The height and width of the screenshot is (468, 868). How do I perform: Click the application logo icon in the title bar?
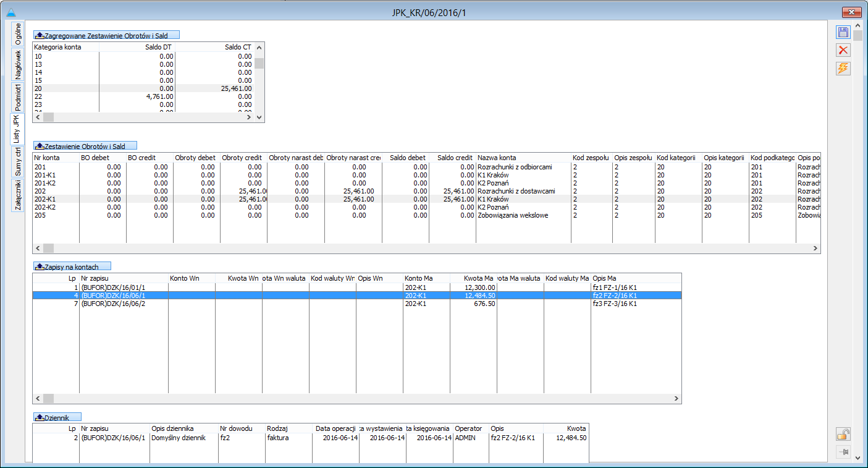(x=12, y=12)
